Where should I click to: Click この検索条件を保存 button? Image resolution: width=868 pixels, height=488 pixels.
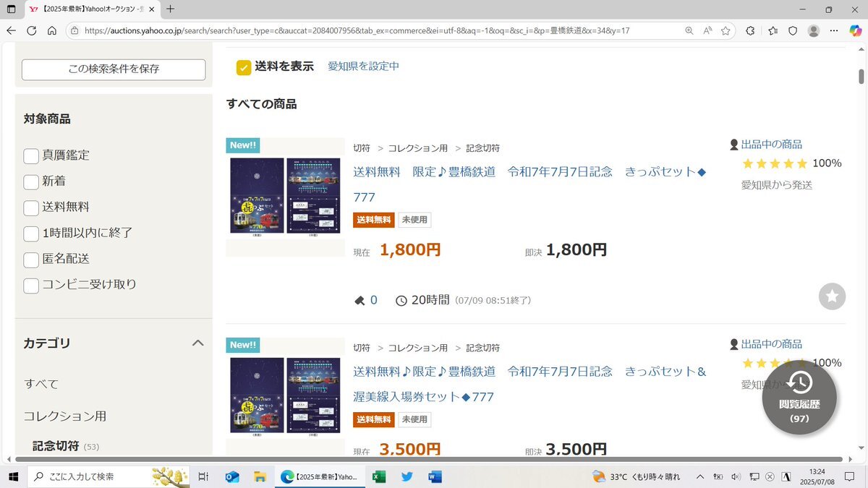pyautogui.click(x=114, y=69)
